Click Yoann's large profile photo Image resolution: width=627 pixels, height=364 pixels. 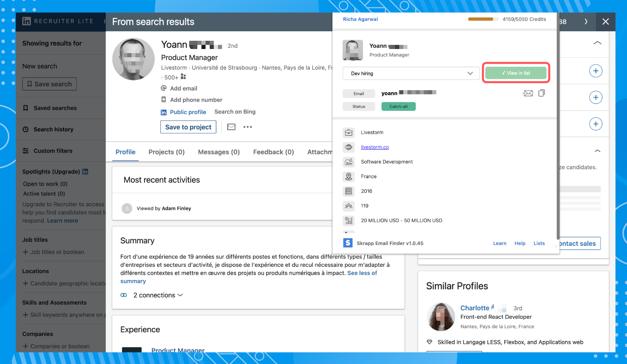click(133, 59)
